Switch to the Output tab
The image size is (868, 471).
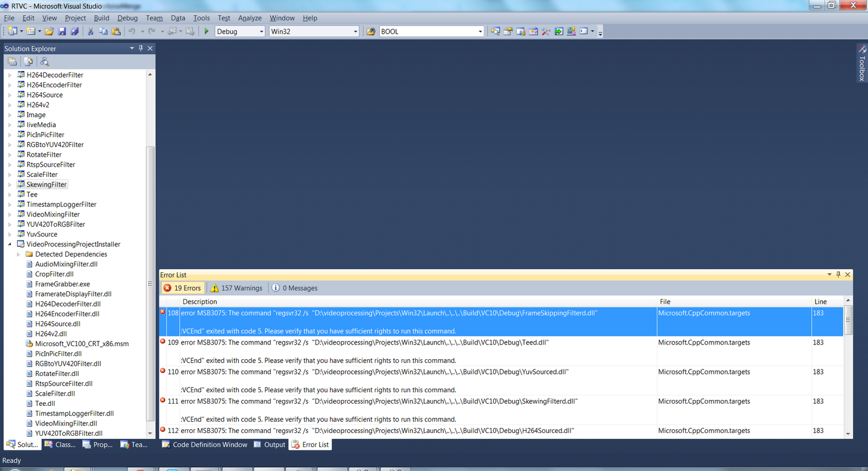pyautogui.click(x=270, y=444)
